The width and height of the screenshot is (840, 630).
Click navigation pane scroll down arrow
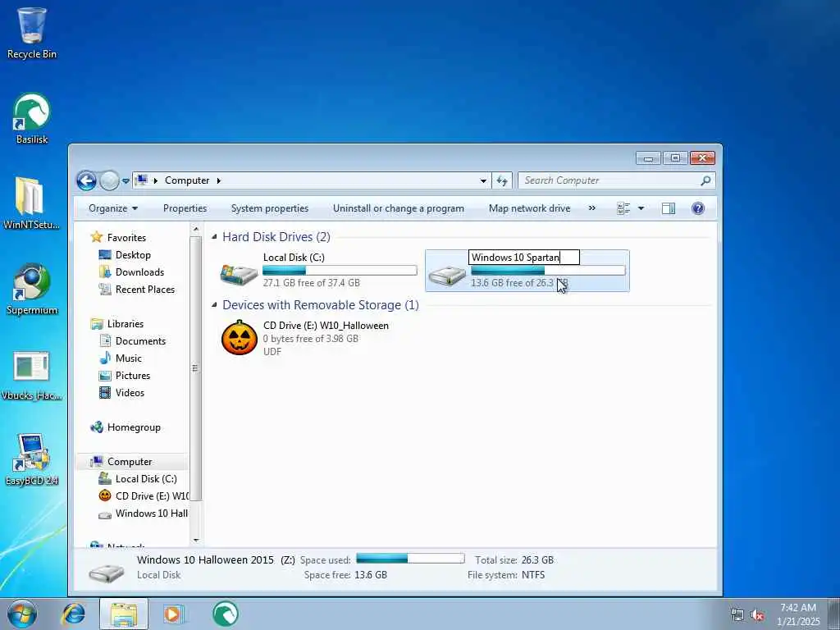195,541
